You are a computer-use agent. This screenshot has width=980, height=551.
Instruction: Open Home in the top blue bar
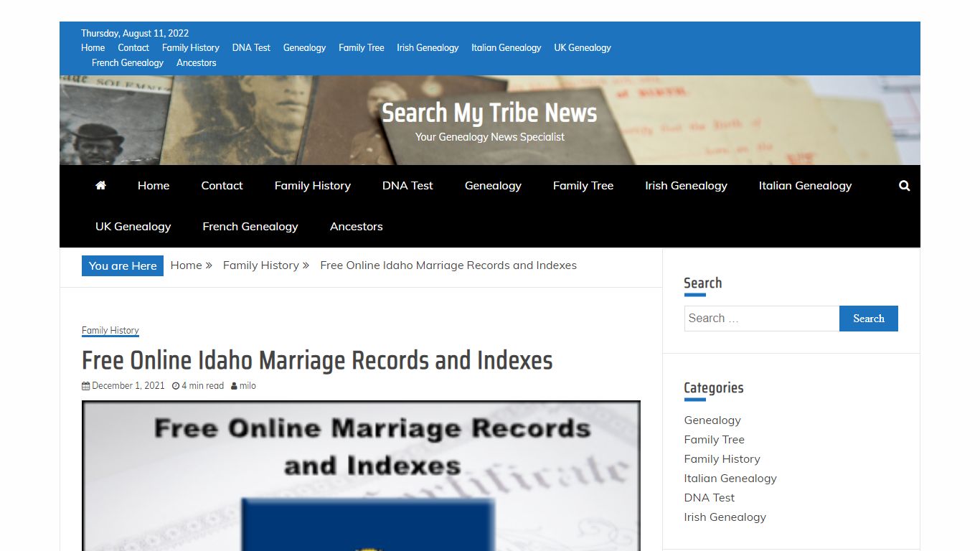(x=93, y=47)
